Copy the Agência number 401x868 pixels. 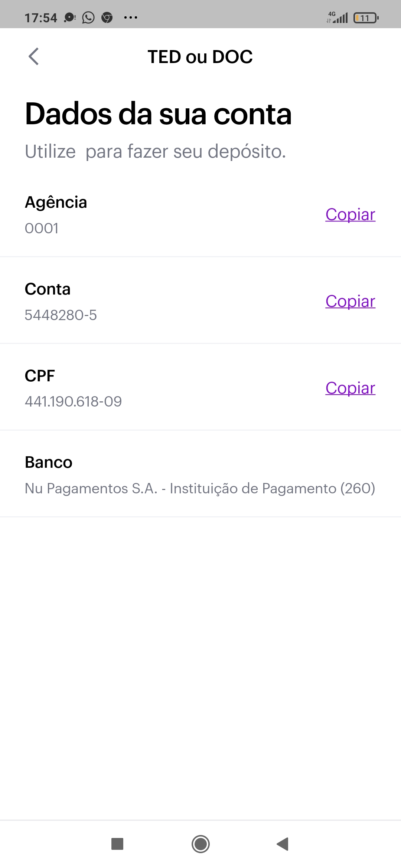[350, 214]
